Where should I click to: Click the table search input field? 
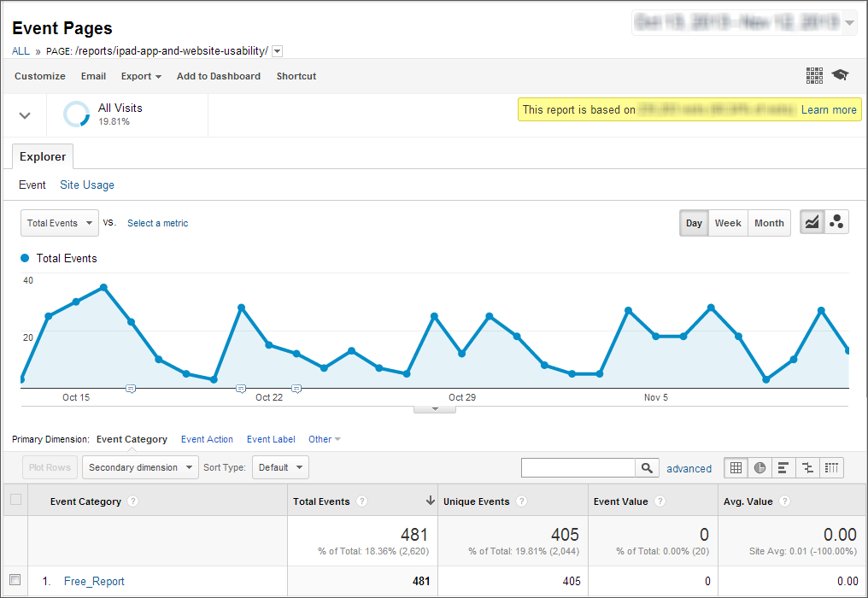click(578, 467)
